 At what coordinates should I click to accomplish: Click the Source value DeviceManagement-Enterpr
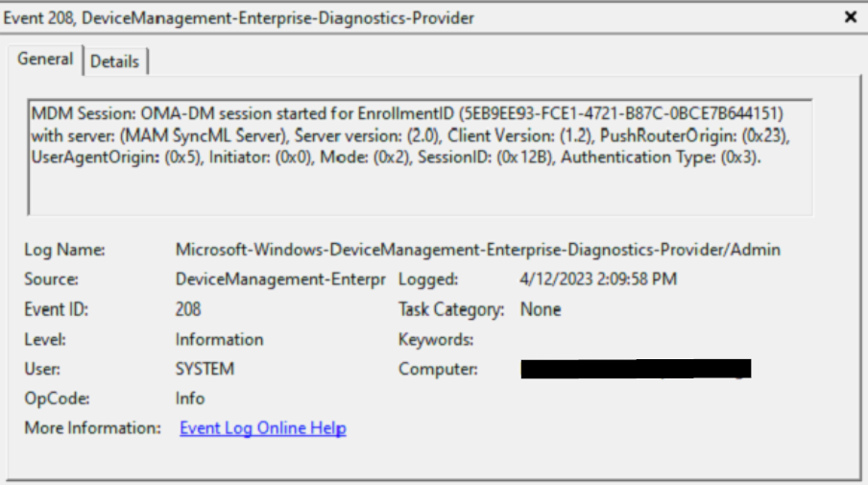(x=279, y=279)
